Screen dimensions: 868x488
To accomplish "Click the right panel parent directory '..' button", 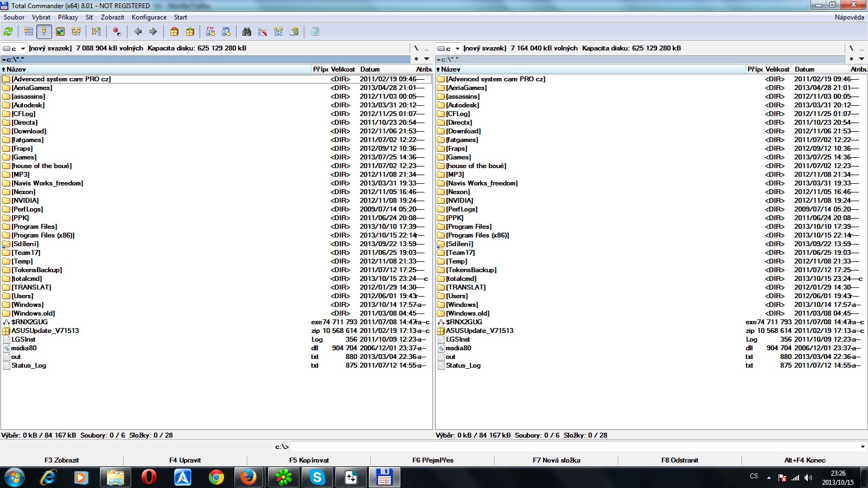I will click(x=861, y=48).
